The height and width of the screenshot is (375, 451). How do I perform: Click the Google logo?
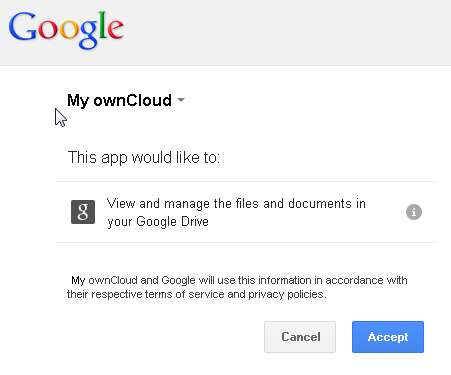click(66, 30)
